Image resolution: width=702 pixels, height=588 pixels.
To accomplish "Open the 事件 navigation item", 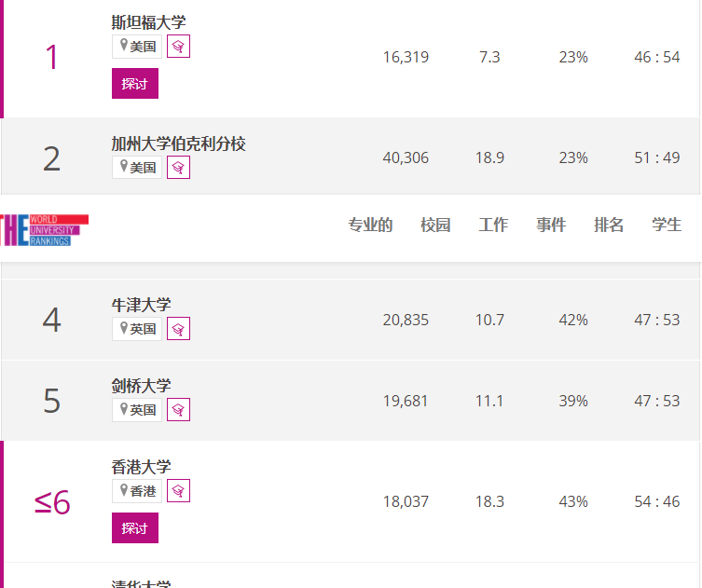I will click(551, 225).
